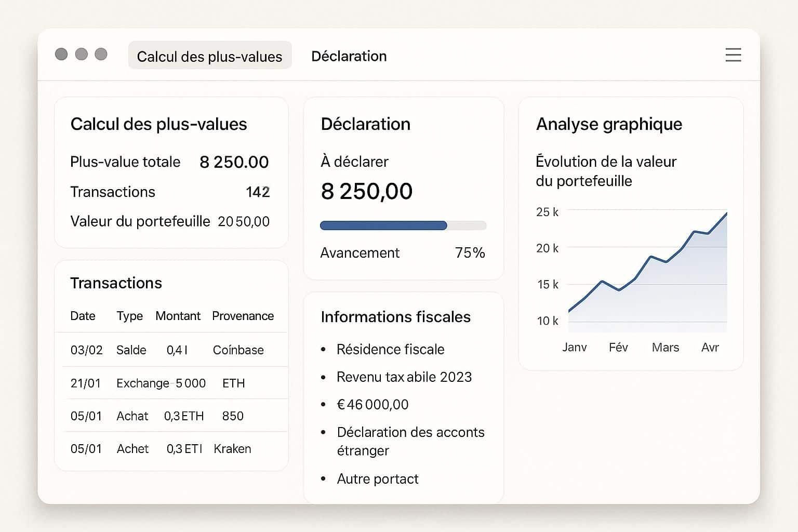This screenshot has height=532, width=798.
Task: Click the gray window close dot
Action: (61, 55)
